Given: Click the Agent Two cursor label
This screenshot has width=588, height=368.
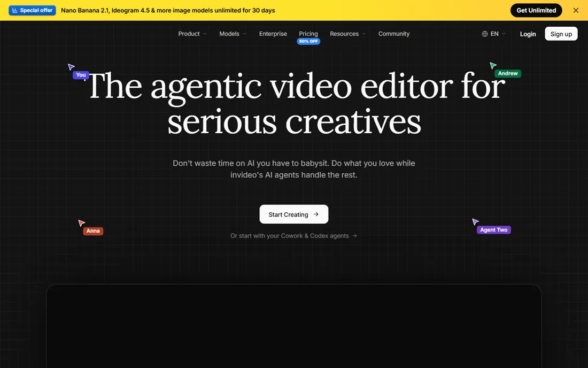Looking at the screenshot, I should point(493,230).
